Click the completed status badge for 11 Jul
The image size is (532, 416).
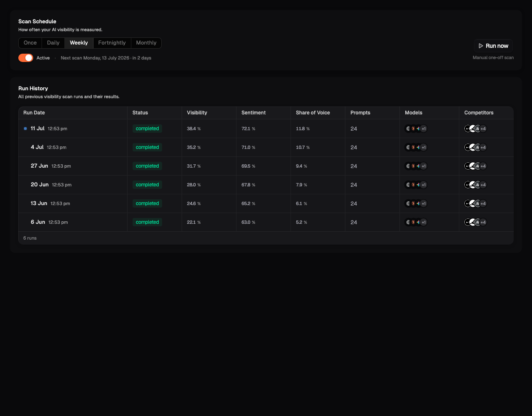pyautogui.click(x=148, y=129)
